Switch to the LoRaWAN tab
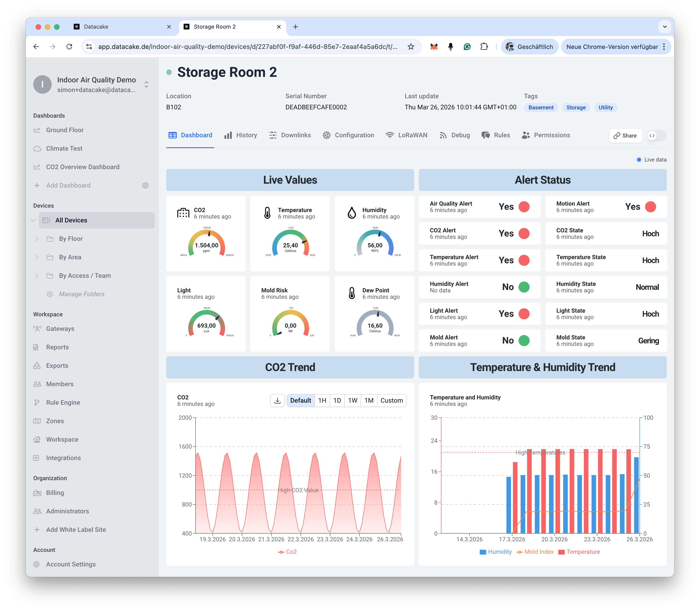 (406, 135)
